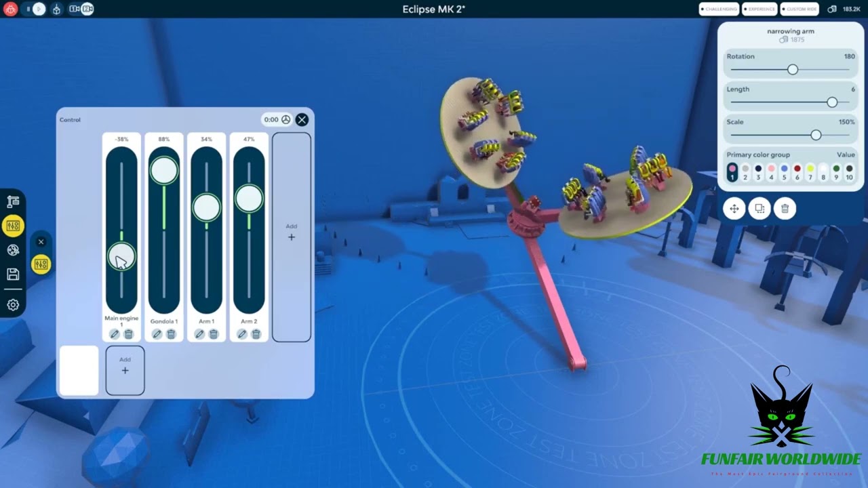Delete the Arm 1 control

tap(214, 334)
